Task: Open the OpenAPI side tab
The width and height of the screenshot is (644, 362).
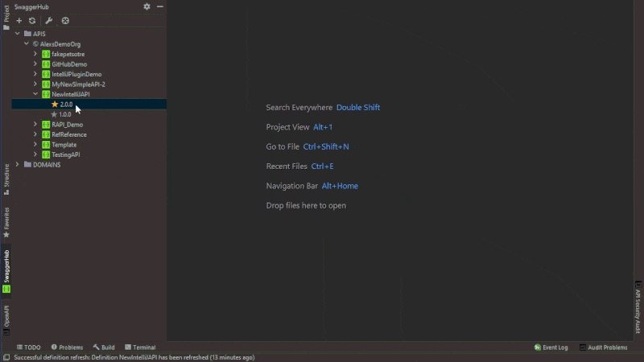Action: [x=6, y=320]
